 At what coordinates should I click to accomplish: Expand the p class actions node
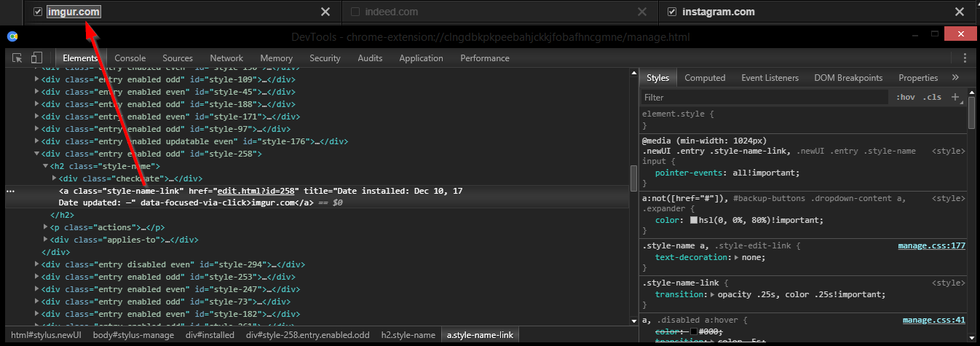(x=46, y=227)
